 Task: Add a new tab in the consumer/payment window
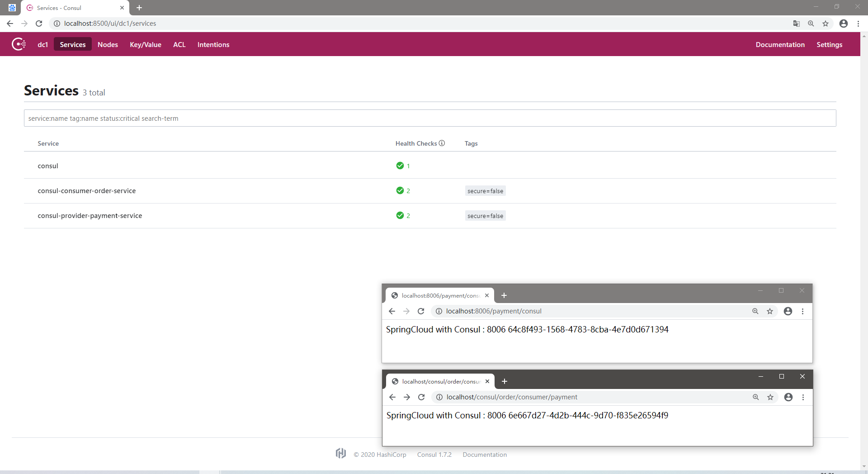point(505,381)
